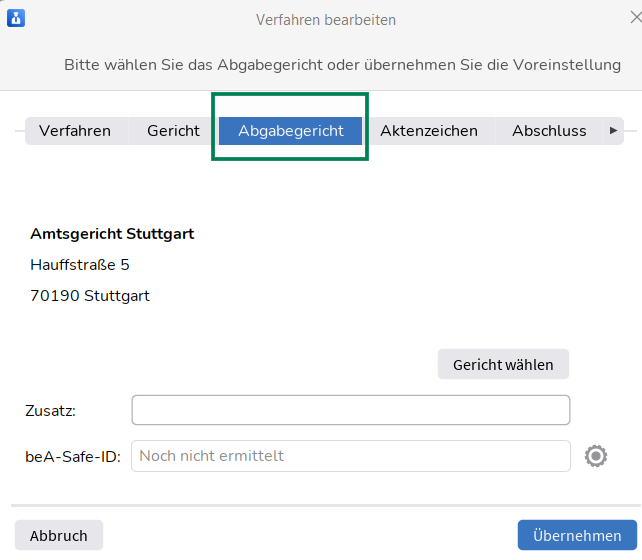642x560 pixels.
Task: Click the Amtsgericht Stuttgart court name
Action: pos(112,234)
